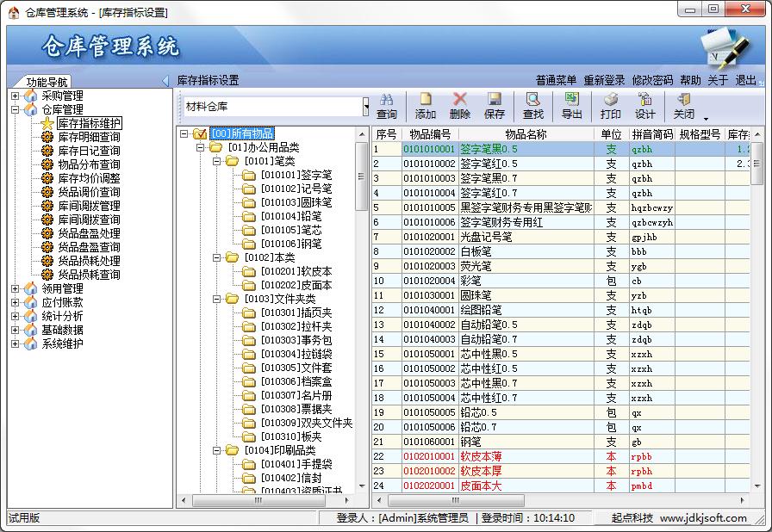The width and height of the screenshot is (772, 532).
Task: Click the 添加 (add) toolbar icon
Action: point(426,100)
